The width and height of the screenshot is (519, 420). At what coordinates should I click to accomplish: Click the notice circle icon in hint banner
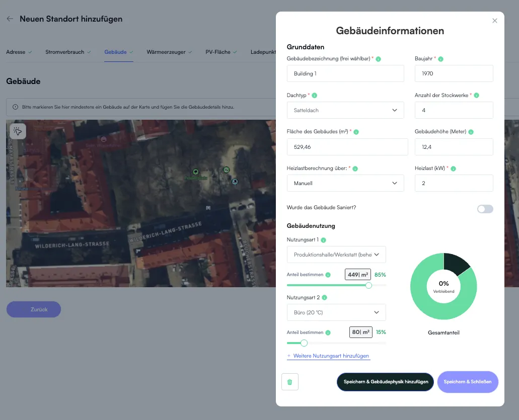[x=15, y=107]
